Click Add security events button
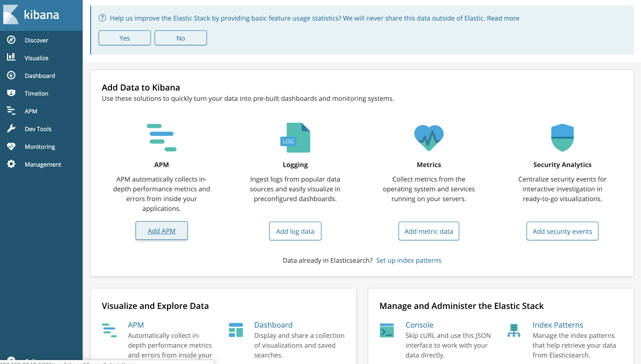The image size is (641, 364). pyautogui.click(x=562, y=231)
